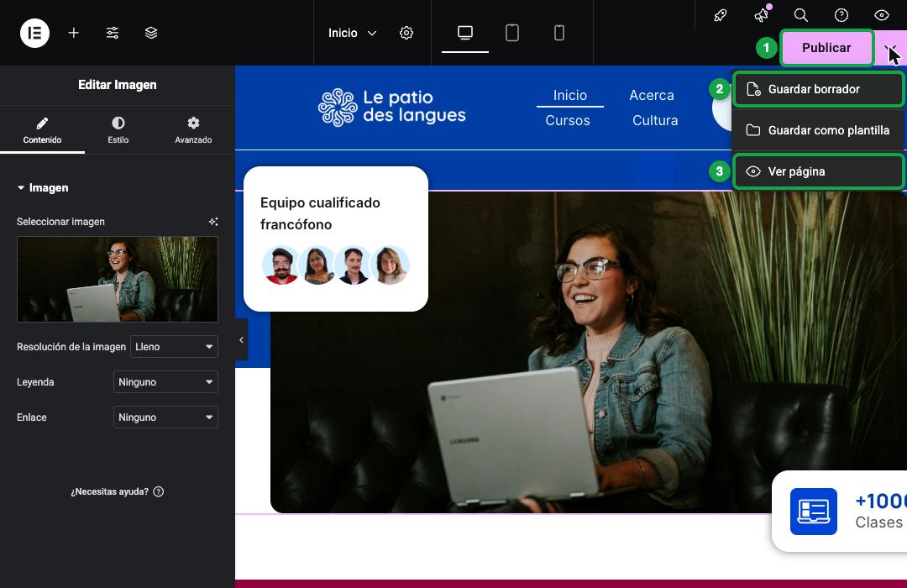Select Ver página menu option
The image size is (907, 588).
(818, 171)
